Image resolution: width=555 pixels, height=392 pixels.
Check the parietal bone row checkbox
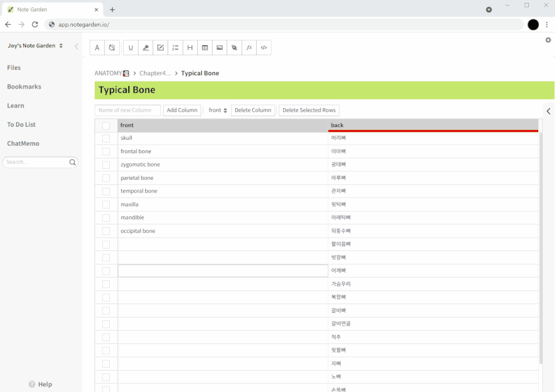106,178
